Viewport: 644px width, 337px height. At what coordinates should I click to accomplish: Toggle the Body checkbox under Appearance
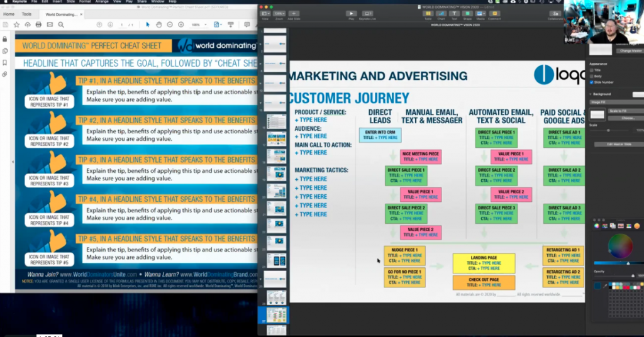pos(591,76)
